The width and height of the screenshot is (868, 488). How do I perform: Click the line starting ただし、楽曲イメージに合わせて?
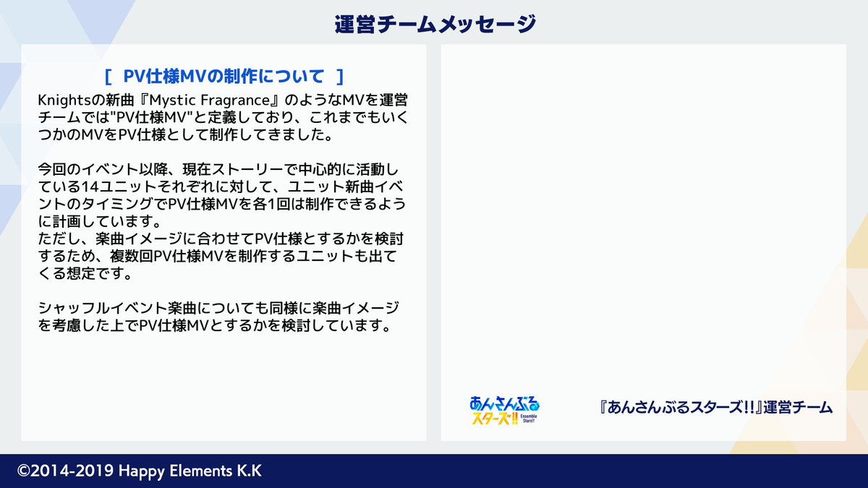point(221,239)
